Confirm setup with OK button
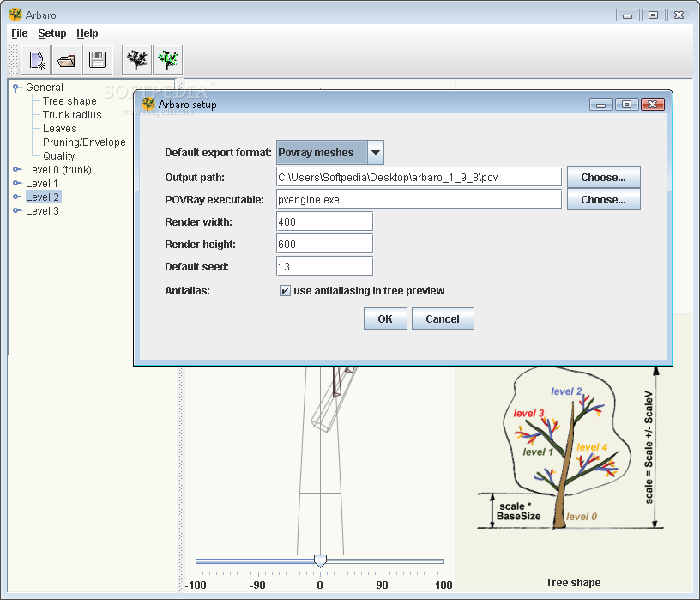 (x=385, y=319)
